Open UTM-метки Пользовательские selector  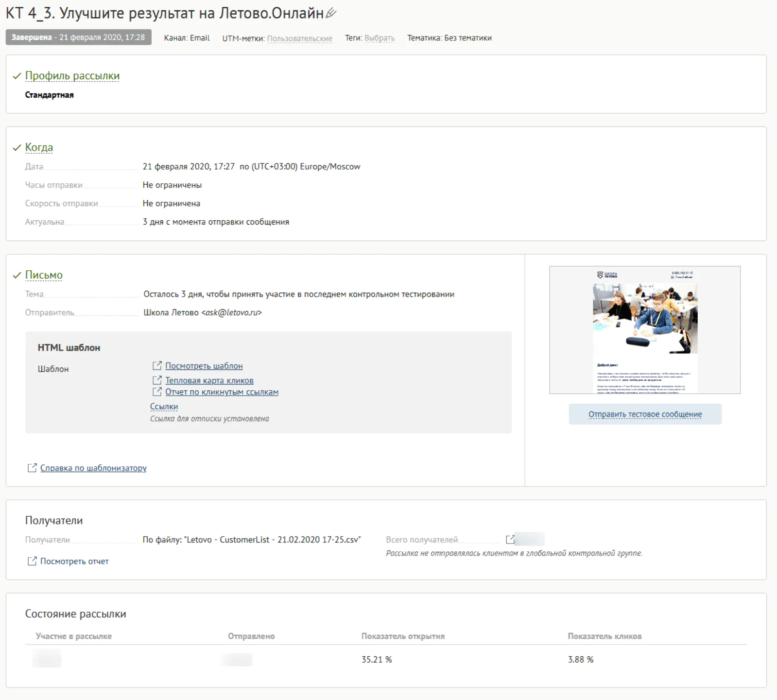pyautogui.click(x=300, y=38)
